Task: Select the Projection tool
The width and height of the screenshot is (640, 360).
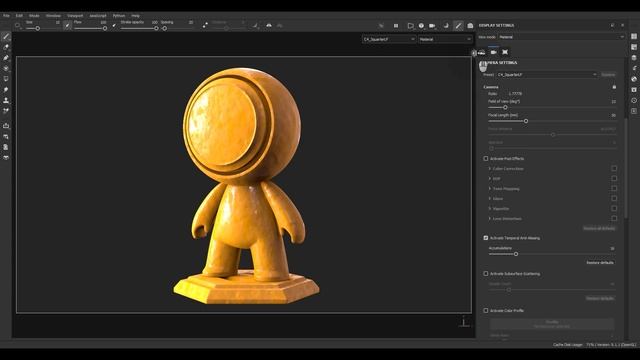Action: click(x=6, y=58)
